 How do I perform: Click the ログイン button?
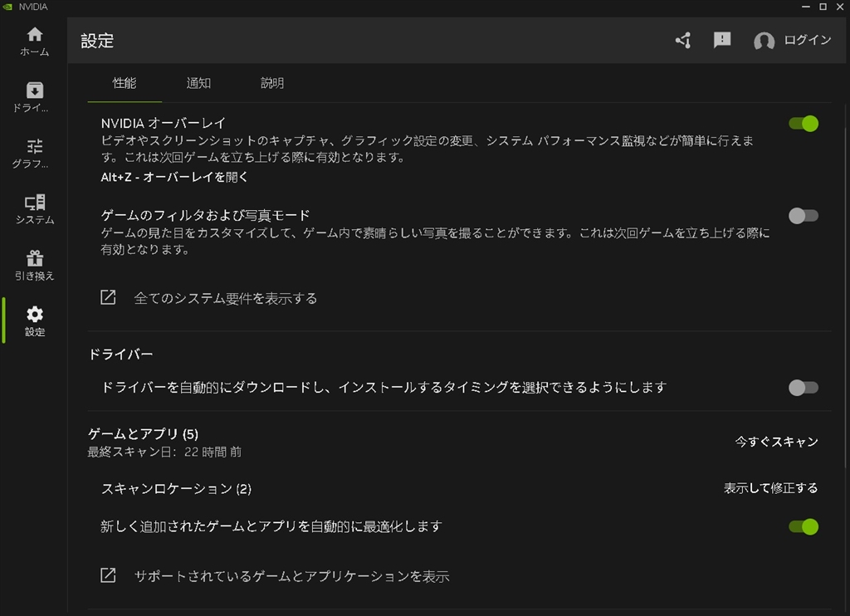pos(807,40)
